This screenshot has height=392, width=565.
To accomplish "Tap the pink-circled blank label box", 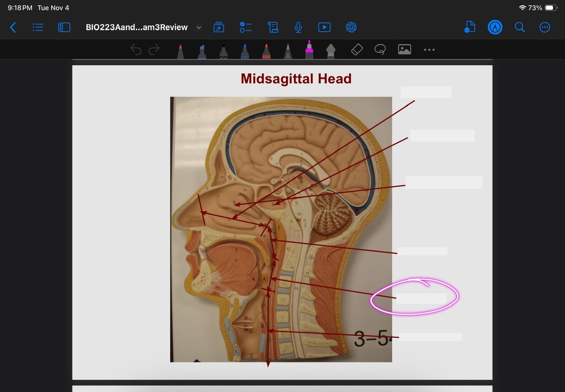I will (422, 298).
